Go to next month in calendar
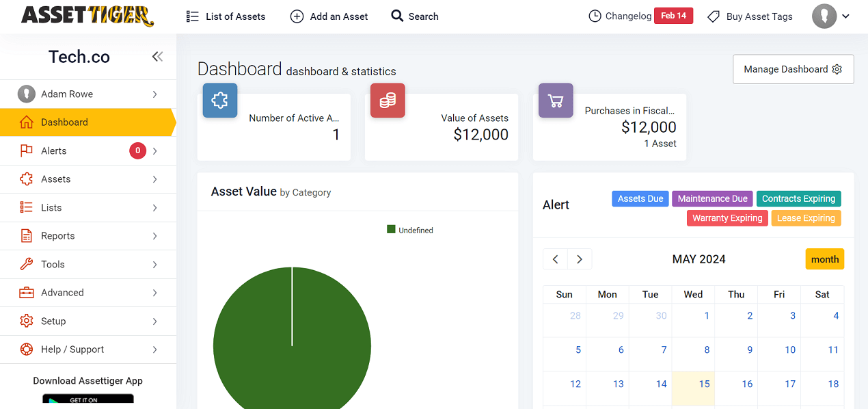 [x=580, y=259]
